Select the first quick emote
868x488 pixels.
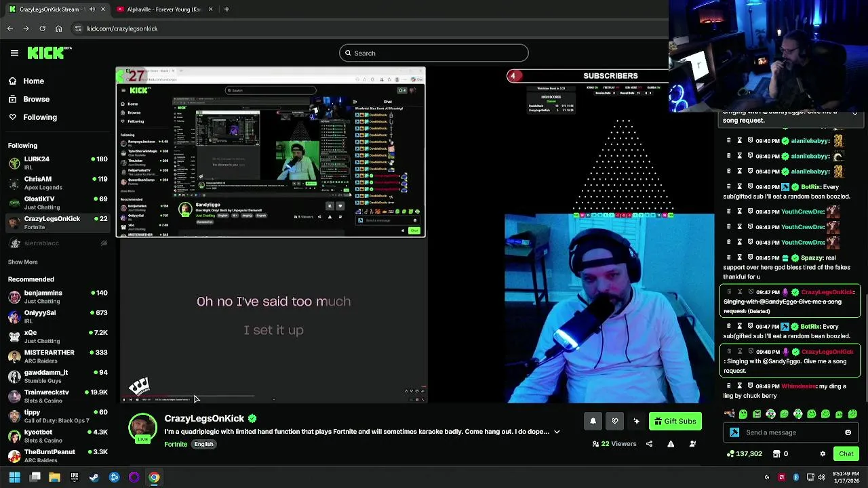[730, 414]
